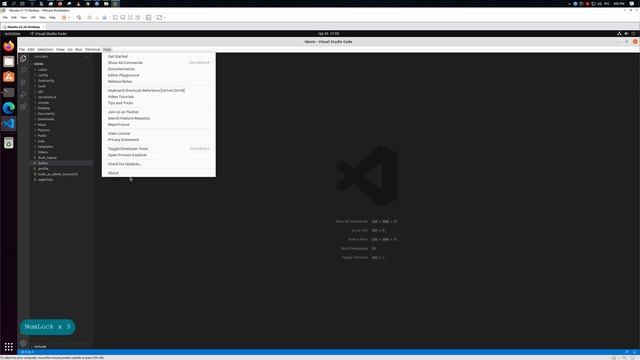This screenshot has width=640, height=360.
Task: Select the .bash_logout file in Explorer
Action: click(47, 158)
